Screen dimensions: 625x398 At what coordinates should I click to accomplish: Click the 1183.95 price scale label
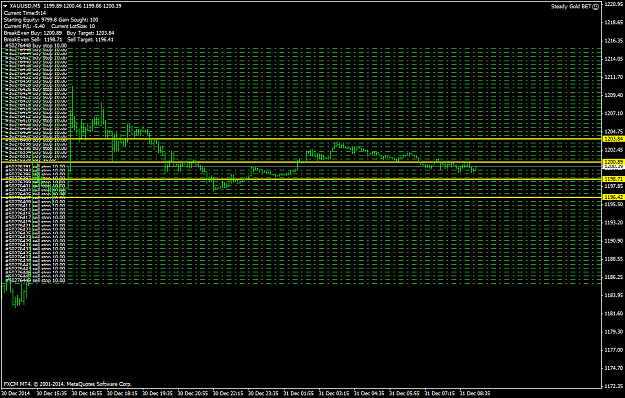[614, 295]
